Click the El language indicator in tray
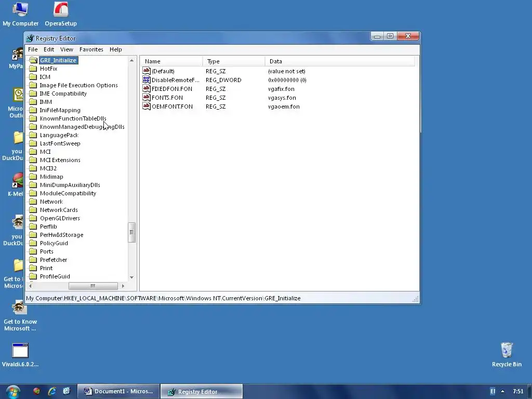Image resolution: width=532 pixels, height=399 pixels. coord(493,391)
